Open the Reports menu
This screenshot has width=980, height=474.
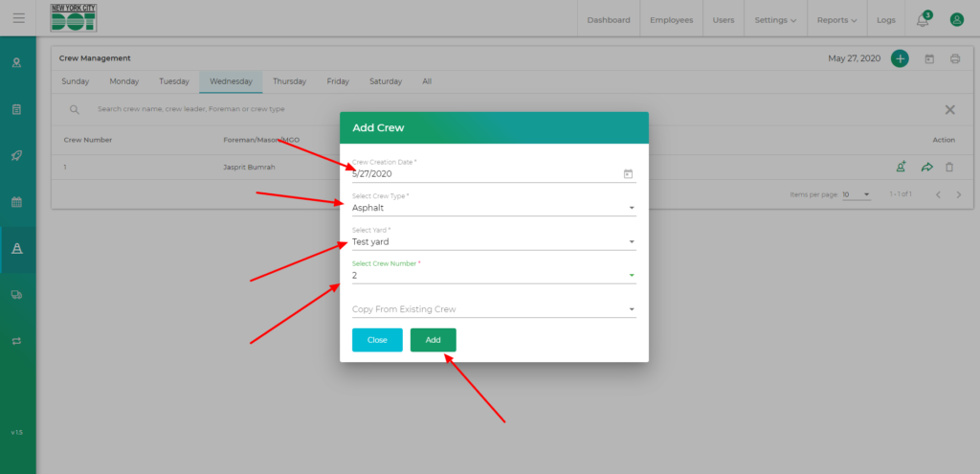(x=837, y=20)
